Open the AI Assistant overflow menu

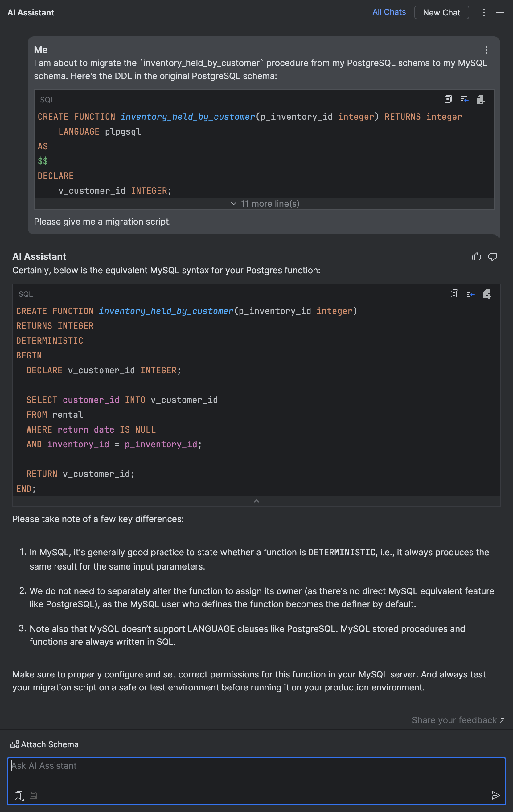(x=484, y=12)
